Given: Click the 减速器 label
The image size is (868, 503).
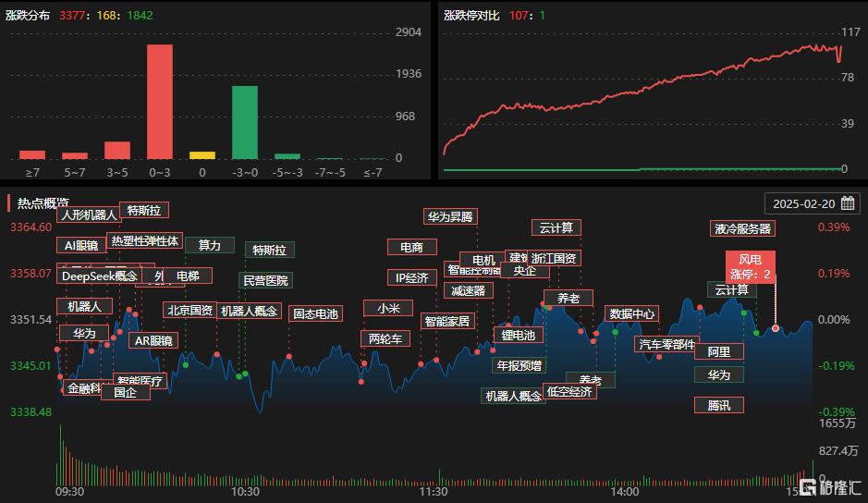Looking at the screenshot, I should (x=468, y=289).
